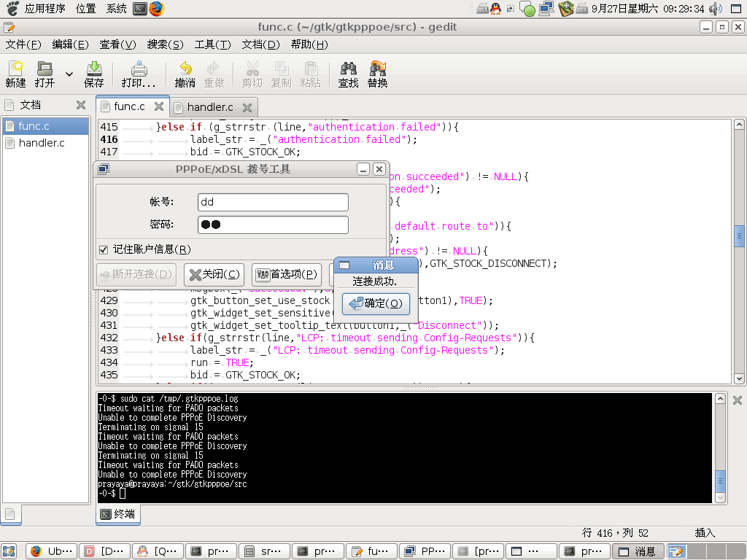Click the Print toolbar icon
Image resolution: width=747 pixels, height=560 pixels.
pyautogui.click(x=139, y=74)
